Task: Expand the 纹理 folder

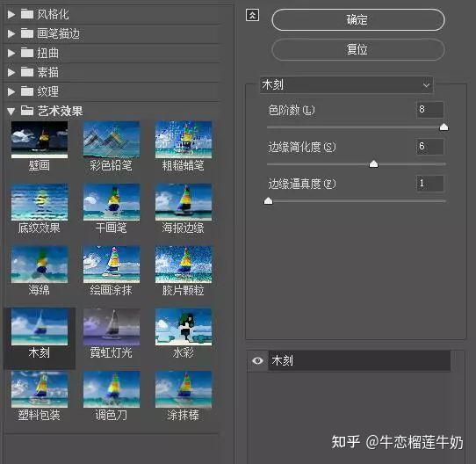Action: 11,91
